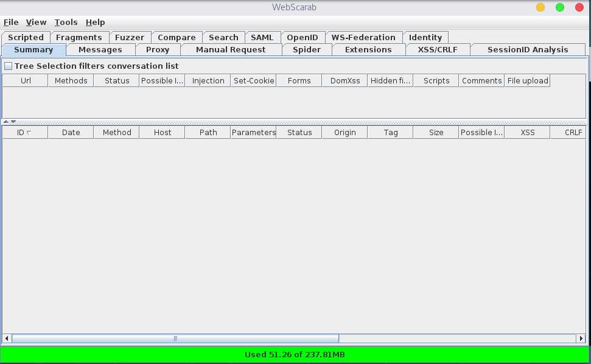Select the SAML tab

pos(262,37)
